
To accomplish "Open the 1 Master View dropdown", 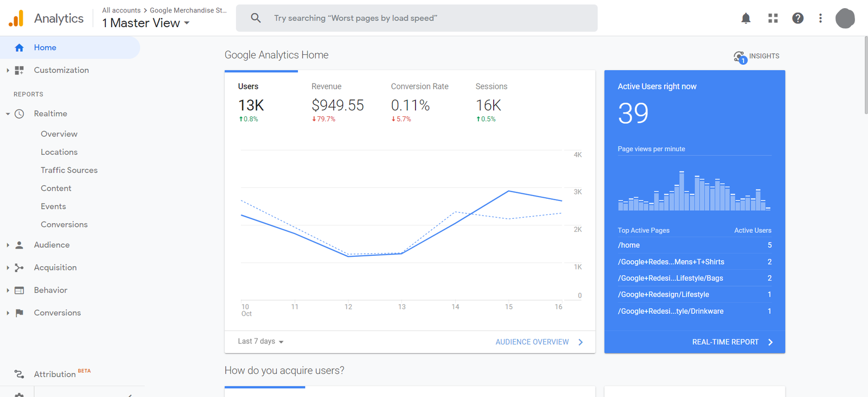I will pyautogui.click(x=146, y=23).
